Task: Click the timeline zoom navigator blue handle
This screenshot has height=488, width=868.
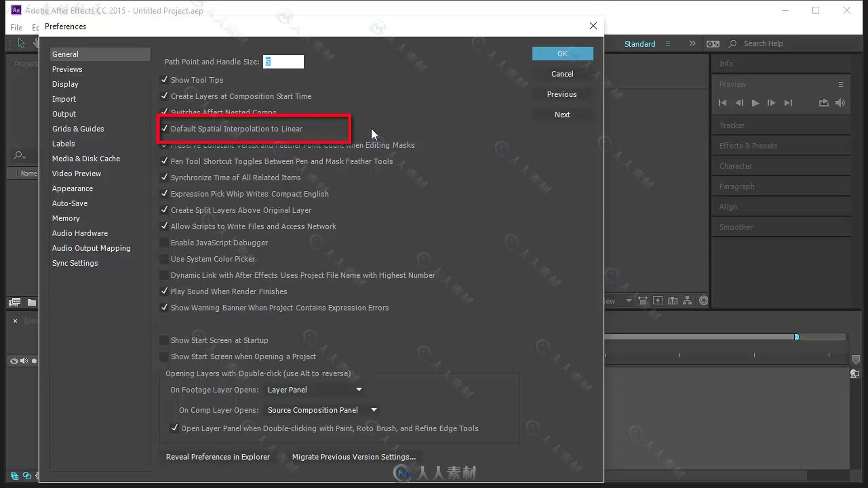Action: coord(797,337)
